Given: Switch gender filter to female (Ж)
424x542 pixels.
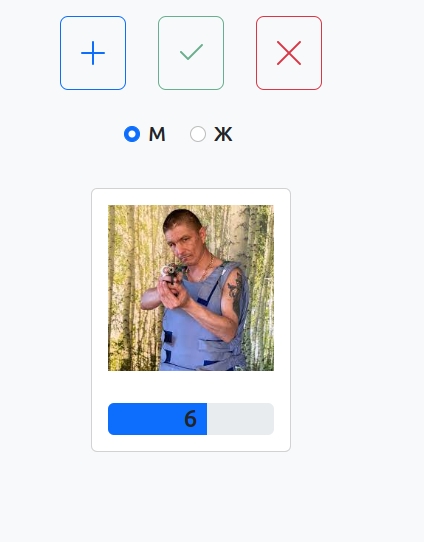Looking at the screenshot, I should click(x=198, y=134).
